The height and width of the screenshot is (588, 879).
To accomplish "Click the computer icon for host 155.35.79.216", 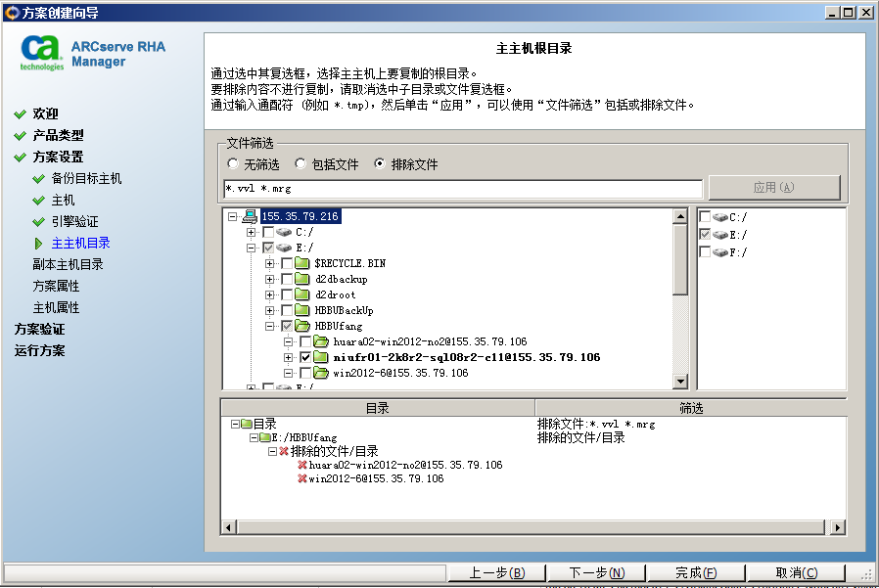I will [x=250, y=216].
